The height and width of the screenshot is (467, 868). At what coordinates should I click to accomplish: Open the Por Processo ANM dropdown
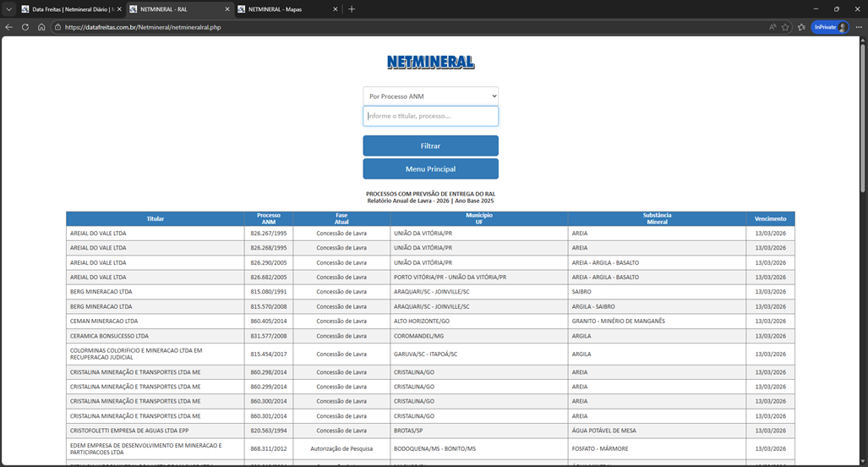coord(431,96)
